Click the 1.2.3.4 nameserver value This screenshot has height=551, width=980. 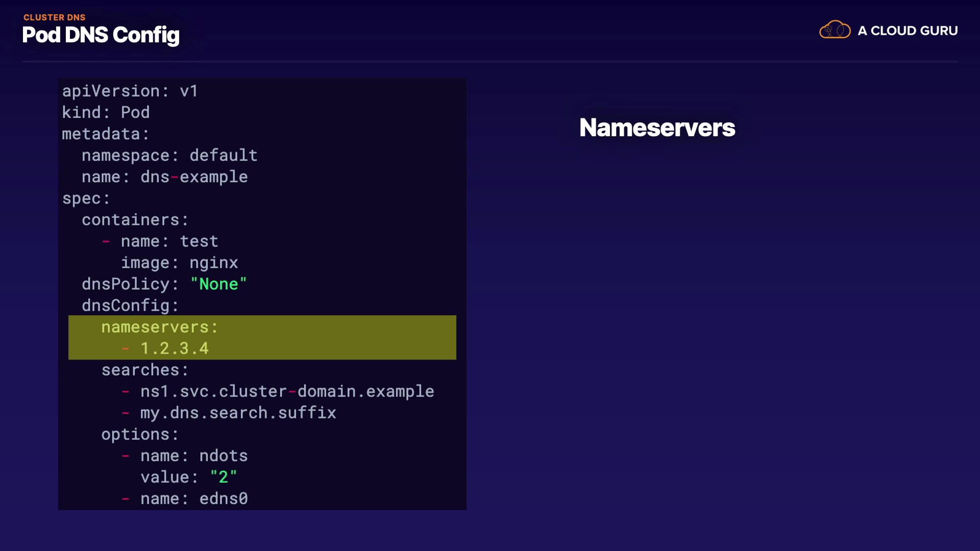click(175, 348)
